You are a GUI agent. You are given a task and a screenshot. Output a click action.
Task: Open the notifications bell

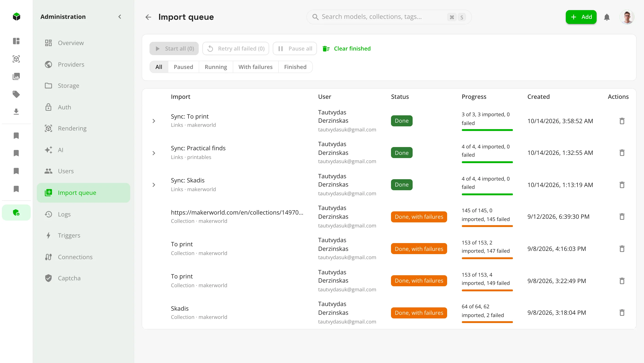pos(607,17)
